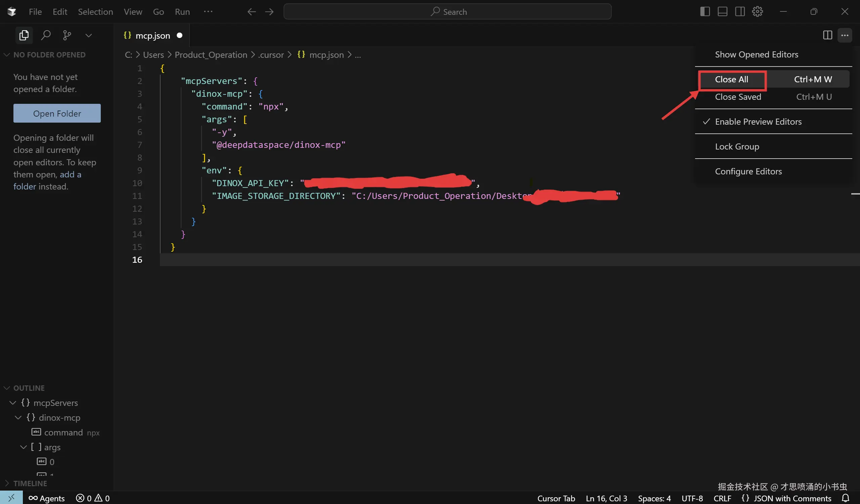Click the Split Editor Right icon
This screenshot has height=504, width=860.
click(827, 35)
